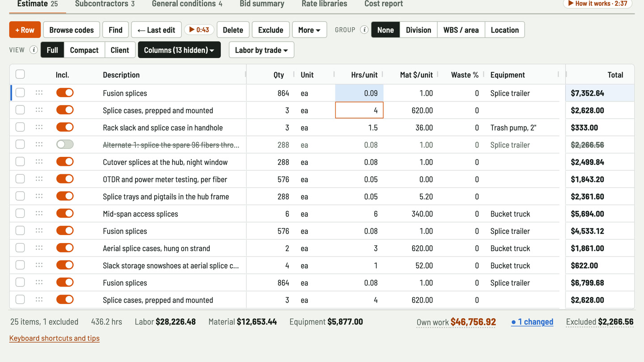
Task: Set grouping to None
Action: 386,30
